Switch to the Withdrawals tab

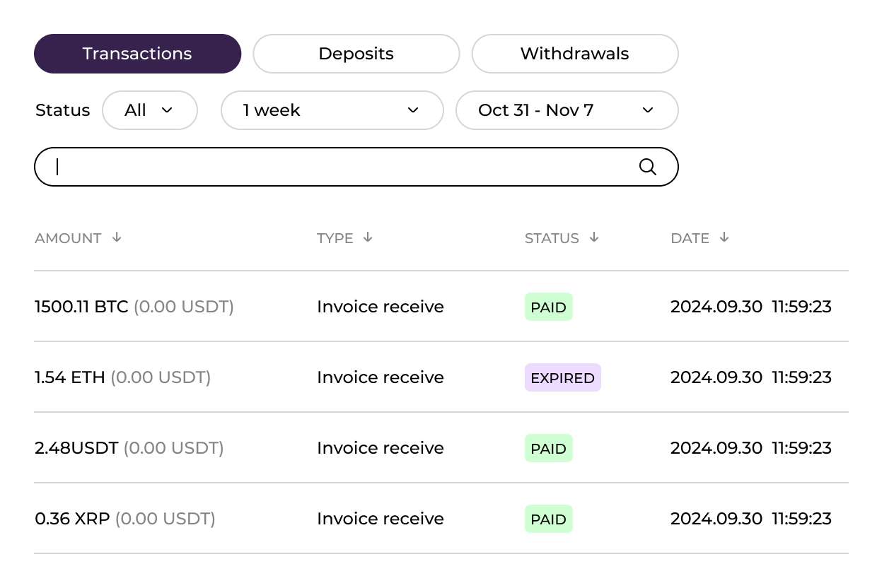coord(574,54)
